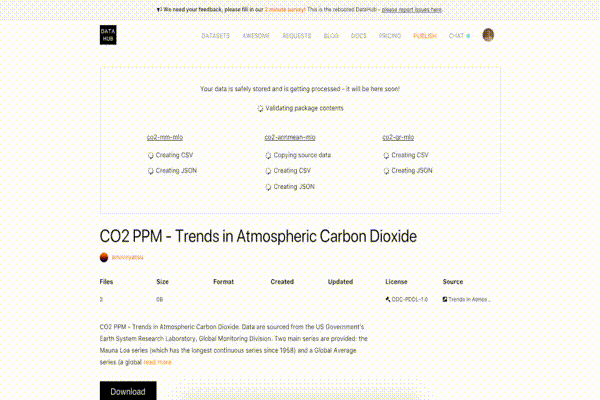The height and width of the screenshot is (400, 600).
Task: Click the megaphone icon in top banner
Action: tap(159, 10)
